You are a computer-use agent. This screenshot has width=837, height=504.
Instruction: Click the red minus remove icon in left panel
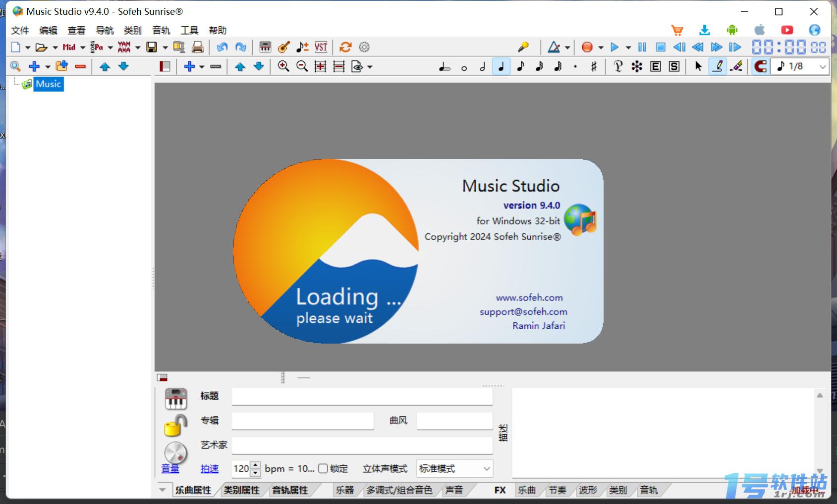tap(80, 66)
